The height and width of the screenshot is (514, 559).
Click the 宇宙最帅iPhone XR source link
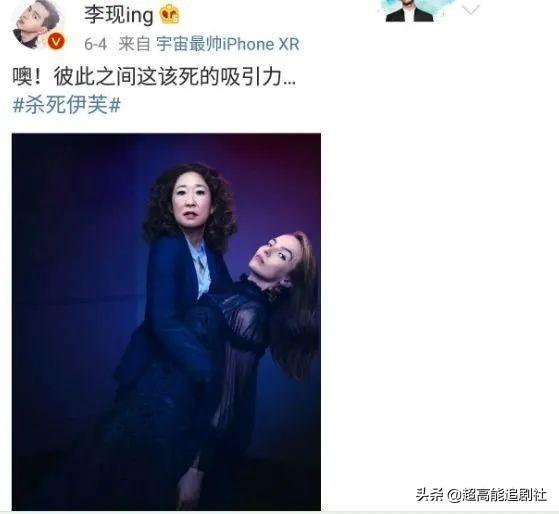[x=228, y=45]
